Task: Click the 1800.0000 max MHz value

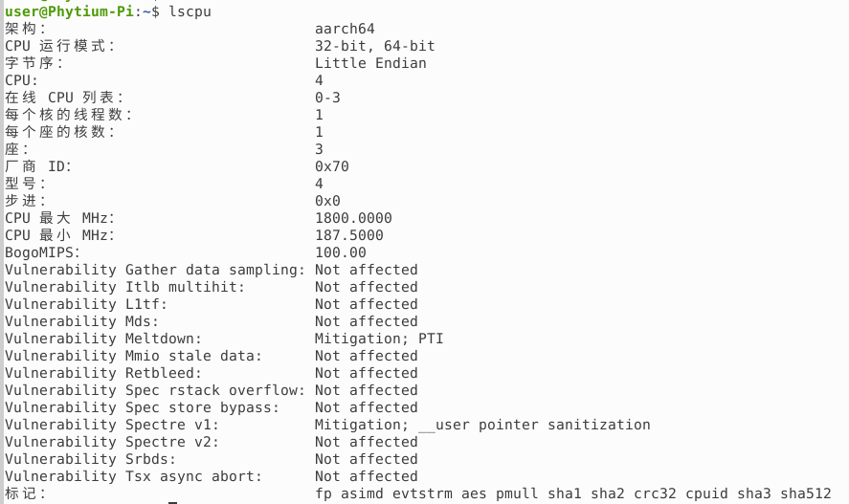Action: point(353,218)
